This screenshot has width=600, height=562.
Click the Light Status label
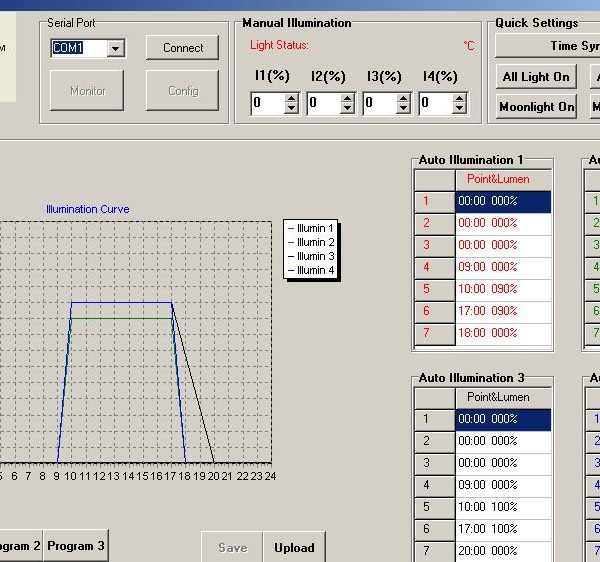pyautogui.click(x=279, y=45)
